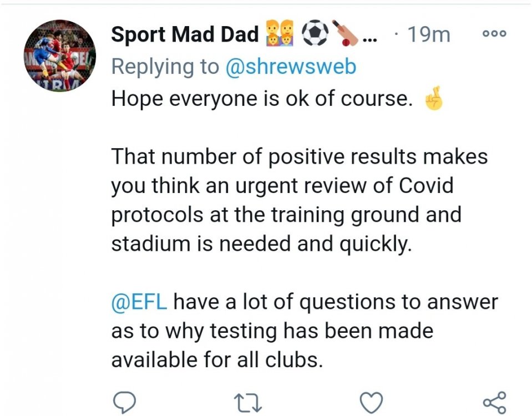The height and width of the screenshot is (416, 532).
Task: Open the Sport Mad Dad profile picture
Action: click(x=59, y=56)
